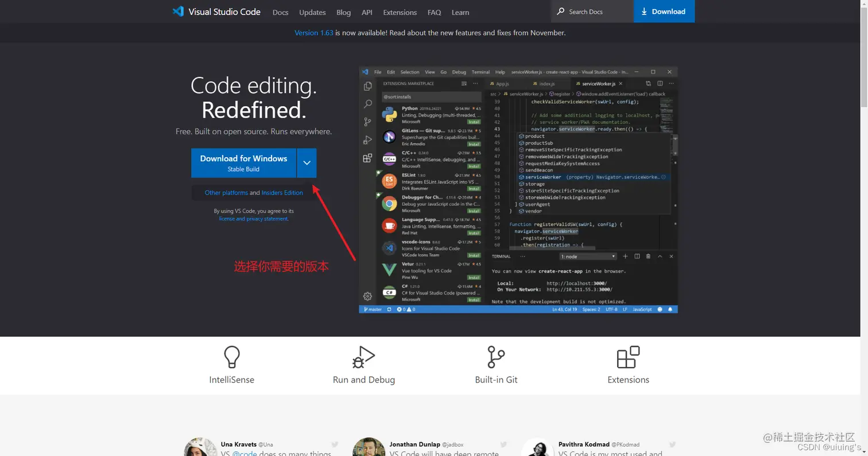The image size is (868, 456).
Task: Click the Vetur extension icon in preview
Action: 389,270
